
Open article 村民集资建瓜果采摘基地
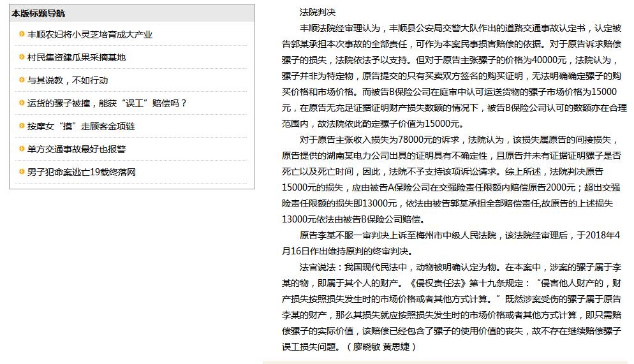coord(77,57)
